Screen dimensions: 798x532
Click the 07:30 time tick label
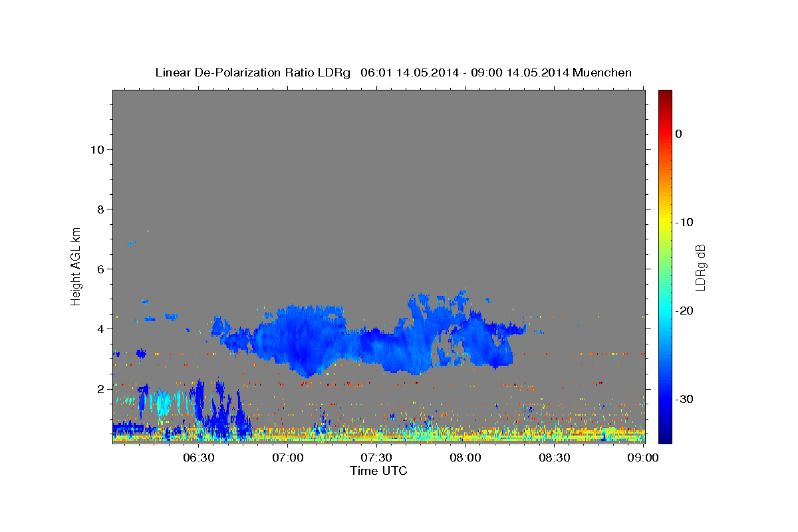click(x=377, y=458)
